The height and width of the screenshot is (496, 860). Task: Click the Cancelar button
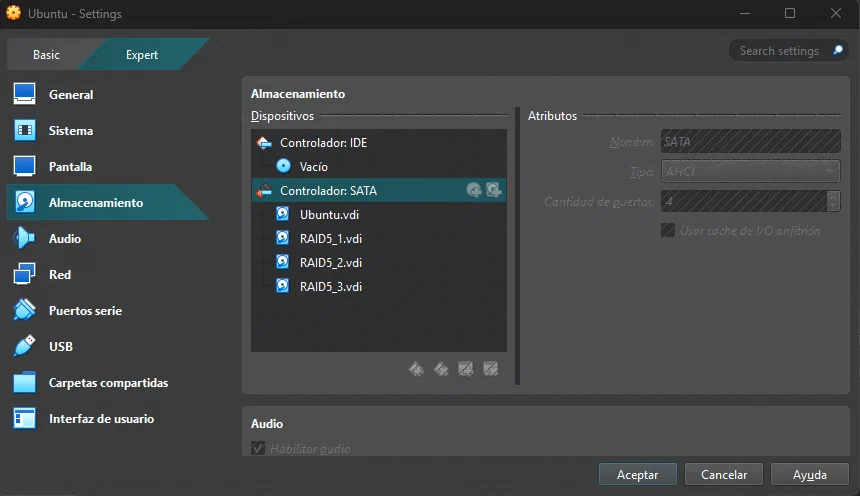pyautogui.click(x=724, y=475)
